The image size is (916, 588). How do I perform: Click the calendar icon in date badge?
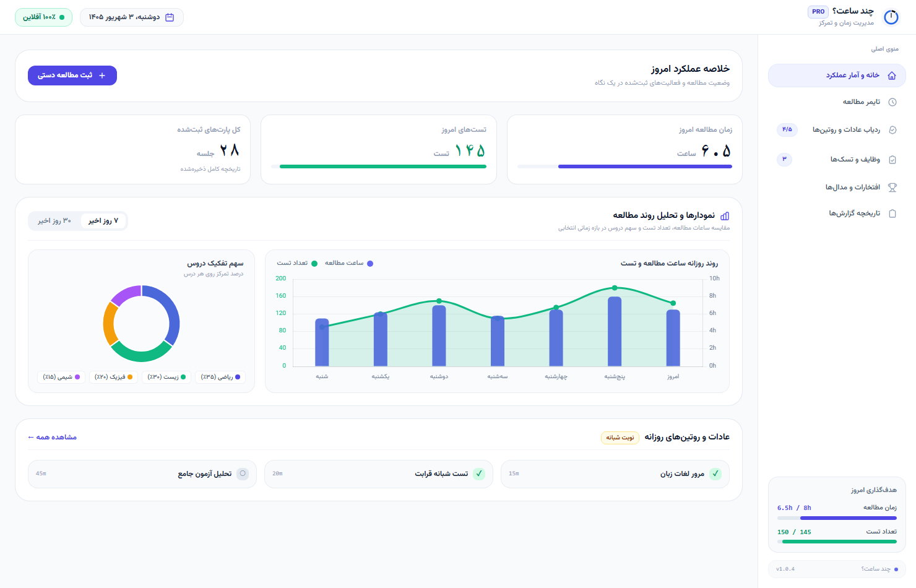click(x=170, y=17)
